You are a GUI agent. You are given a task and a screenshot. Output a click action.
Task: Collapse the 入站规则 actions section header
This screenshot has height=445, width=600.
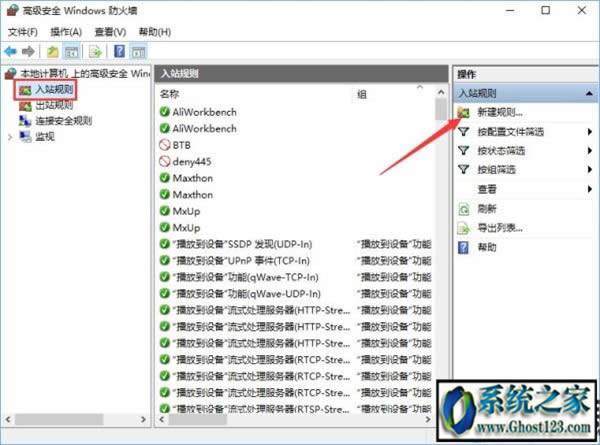point(589,93)
